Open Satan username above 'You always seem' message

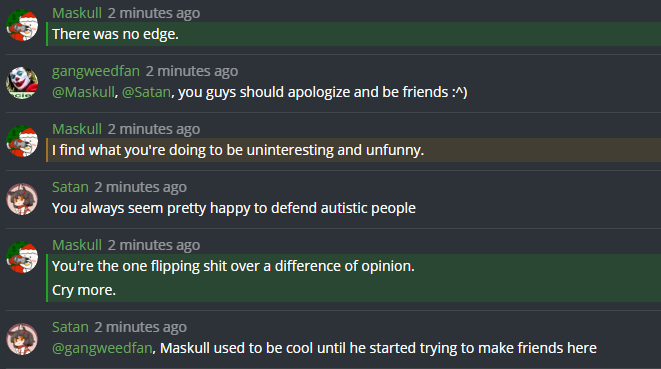point(70,187)
